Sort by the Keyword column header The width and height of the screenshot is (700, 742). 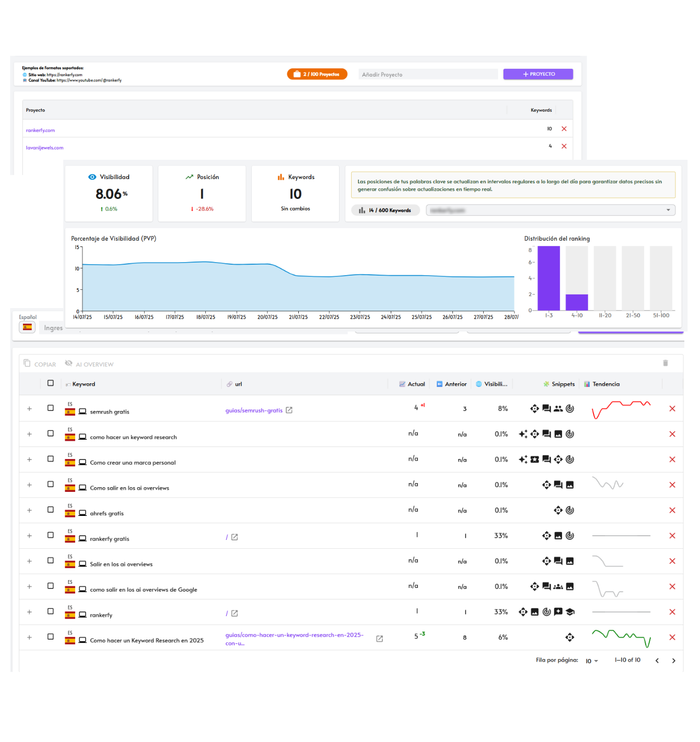(84, 384)
